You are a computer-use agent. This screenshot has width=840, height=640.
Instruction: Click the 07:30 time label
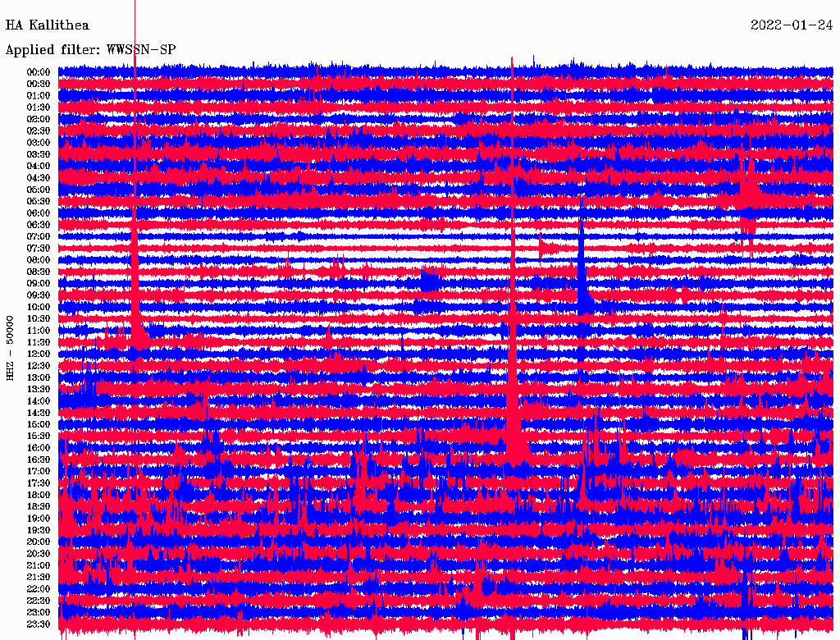coord(38,249)
